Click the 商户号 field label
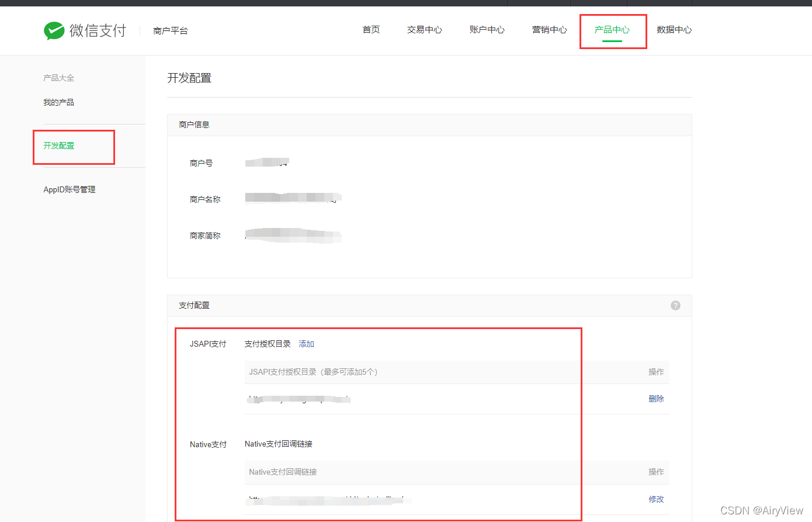 point(201,163)
